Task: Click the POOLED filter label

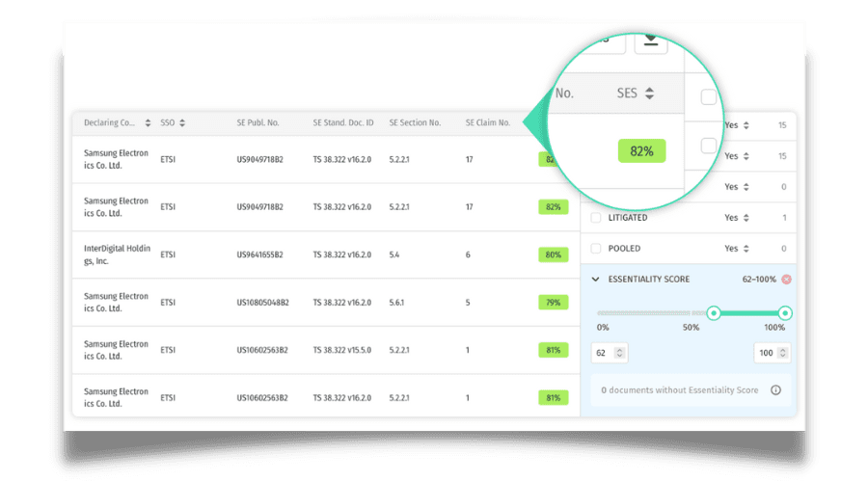Action: point(624,249)
